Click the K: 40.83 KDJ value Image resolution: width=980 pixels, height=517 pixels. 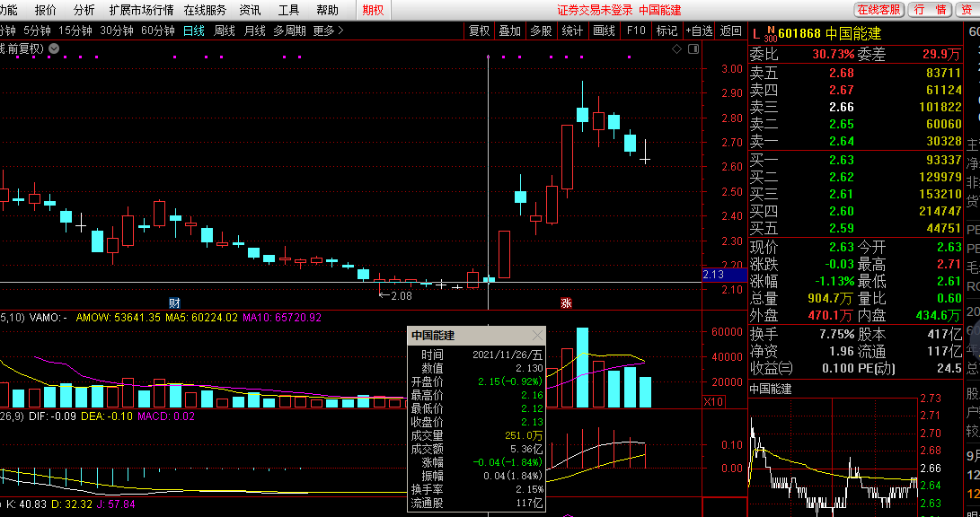tap(26, 504)
